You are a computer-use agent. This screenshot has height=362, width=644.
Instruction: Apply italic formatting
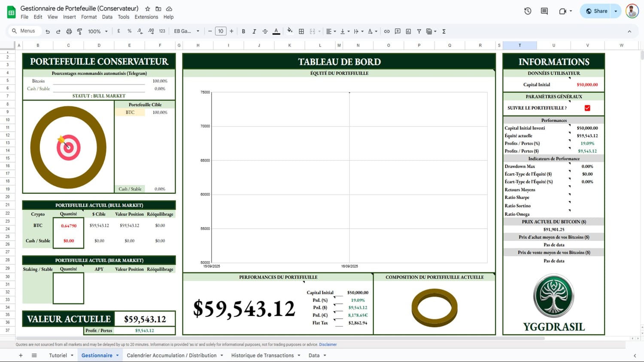tap(254, 31)
